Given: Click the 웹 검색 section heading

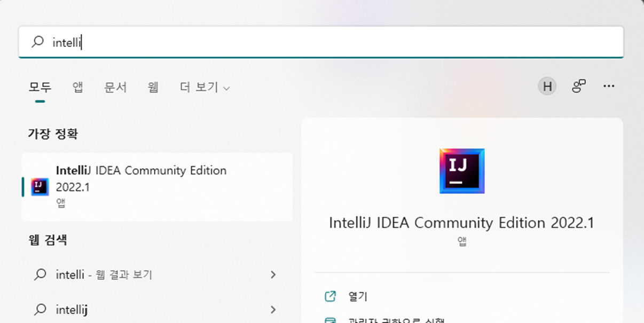Looking at the screenshot, I should tap(48, 240).
